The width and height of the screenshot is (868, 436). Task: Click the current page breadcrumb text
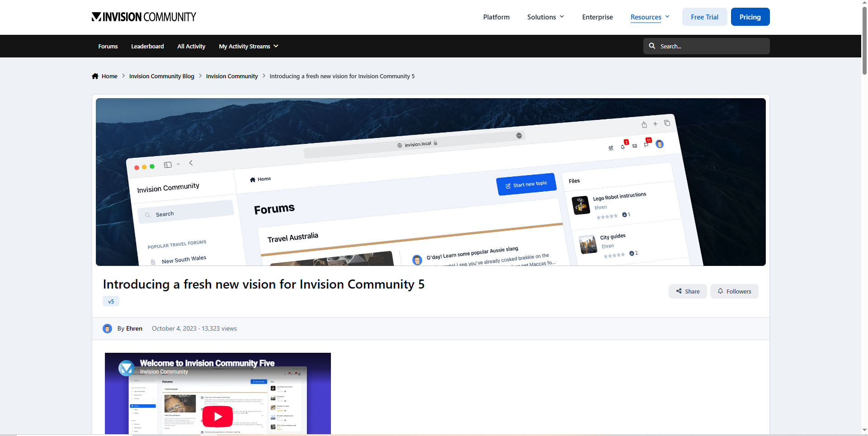[342, 76]
